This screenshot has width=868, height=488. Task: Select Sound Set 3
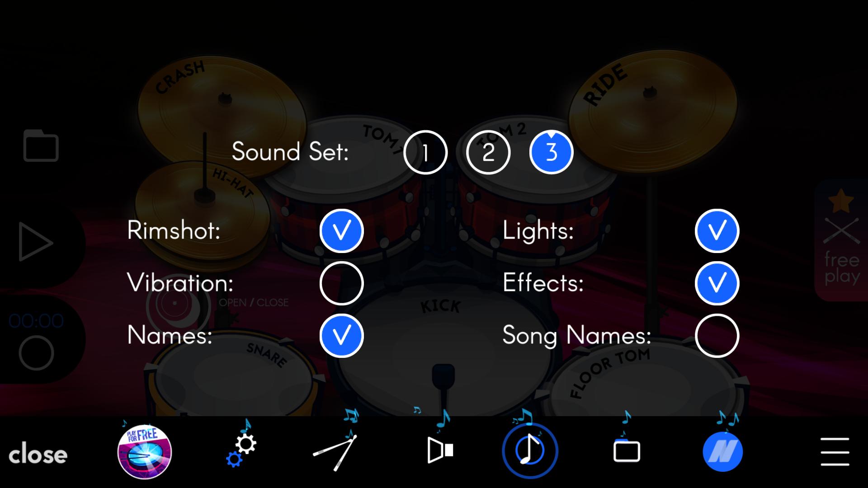(551, 152)
